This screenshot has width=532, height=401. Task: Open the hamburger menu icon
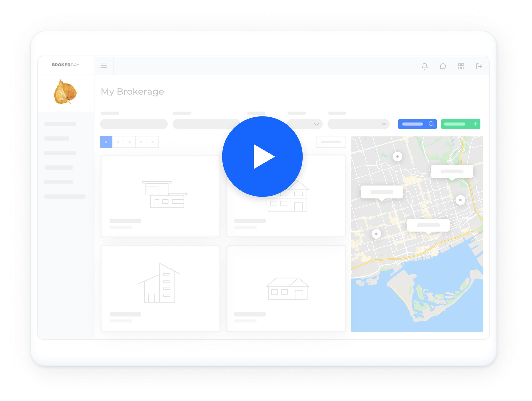point(104,66)
